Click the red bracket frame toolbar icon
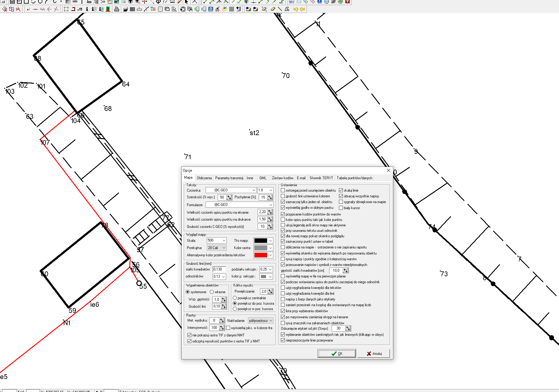559x392 pixels. pos(73,9)
